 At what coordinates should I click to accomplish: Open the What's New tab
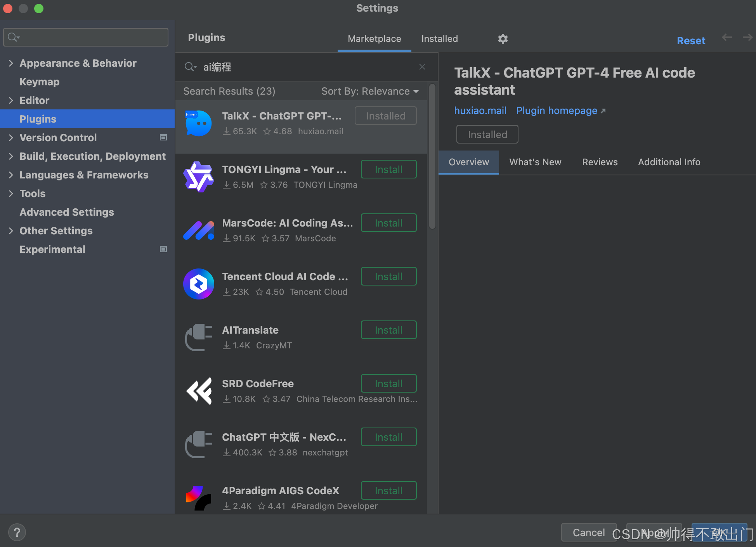pyautogui.click(x=535, y=162)
